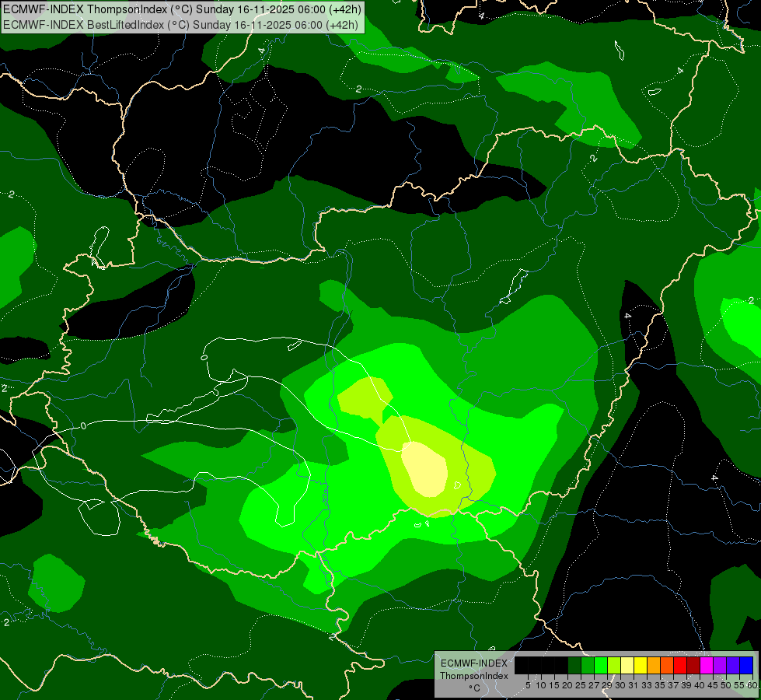
Task: Click the legend tick label 60
Action: [752, 685]
